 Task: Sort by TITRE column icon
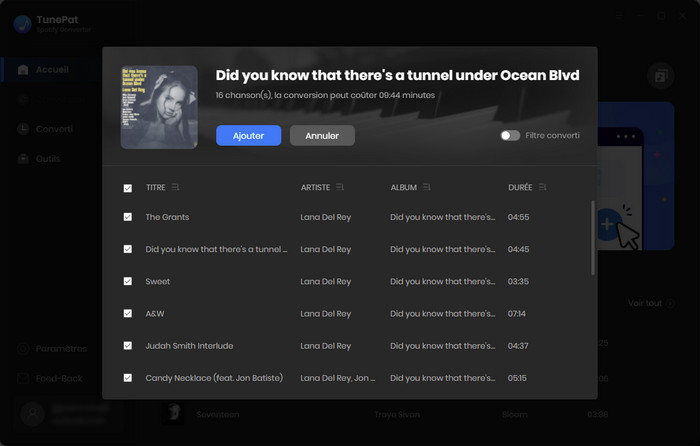(175, 187)
